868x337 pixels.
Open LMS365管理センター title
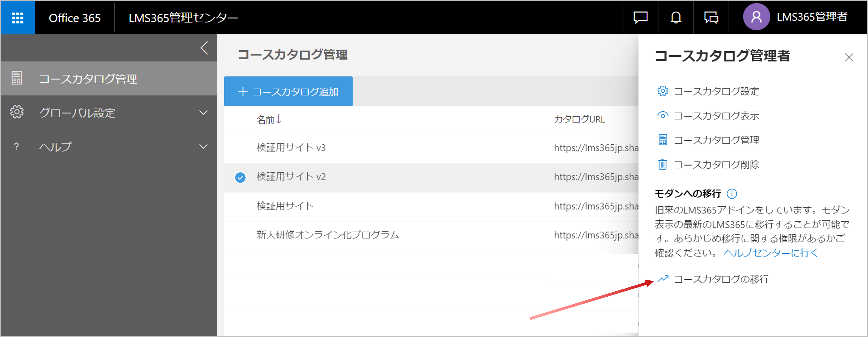pos(183,18)
